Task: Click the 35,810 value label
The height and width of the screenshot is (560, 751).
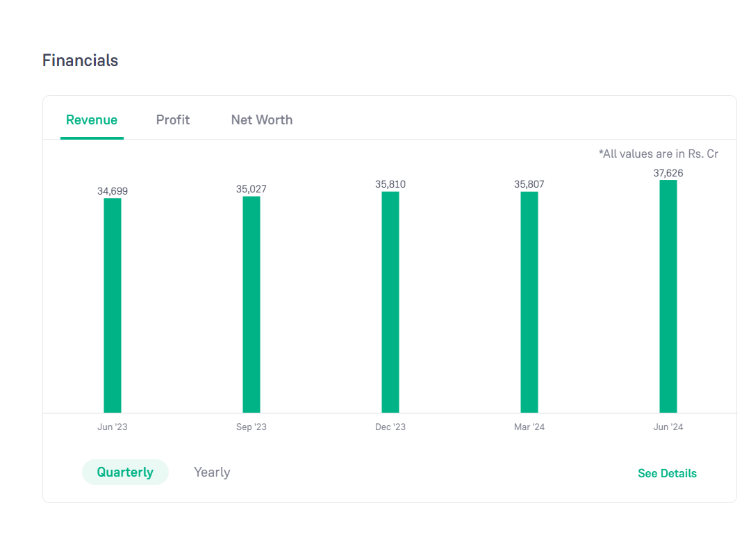Action: pyautogui.click(x=390, y=184)
